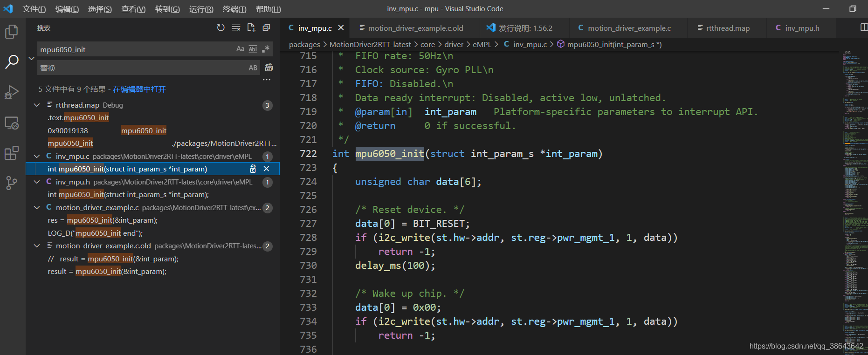
Task: Open View menu (查看)
Action: pyautogui.click(x=133, y=9)
